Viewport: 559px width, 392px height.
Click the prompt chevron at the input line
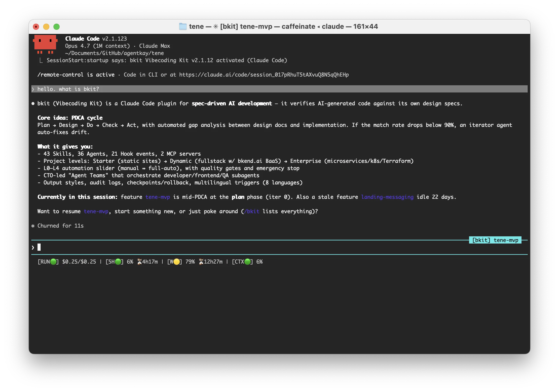tap(33, 247)
